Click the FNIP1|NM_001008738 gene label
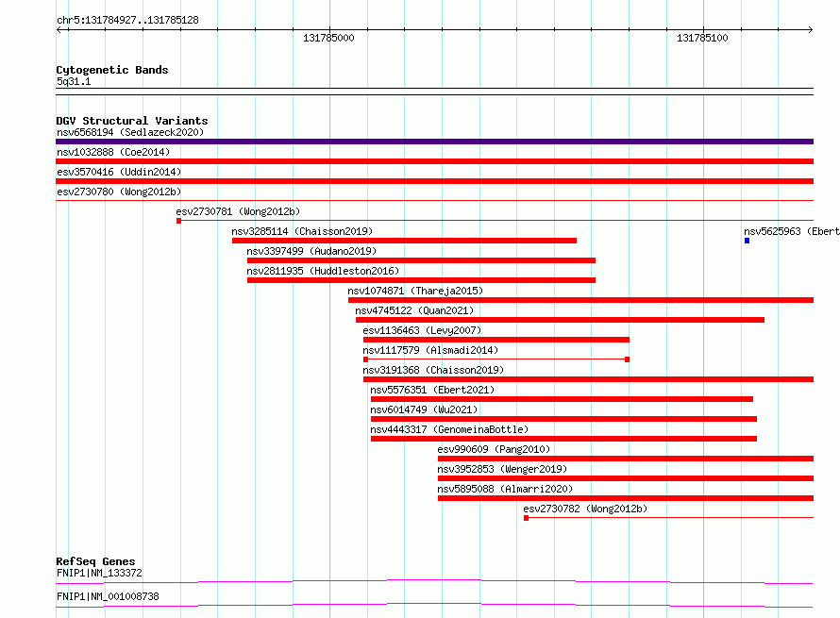The width and height of the screenshot is (840, 618). pos(108,596)
